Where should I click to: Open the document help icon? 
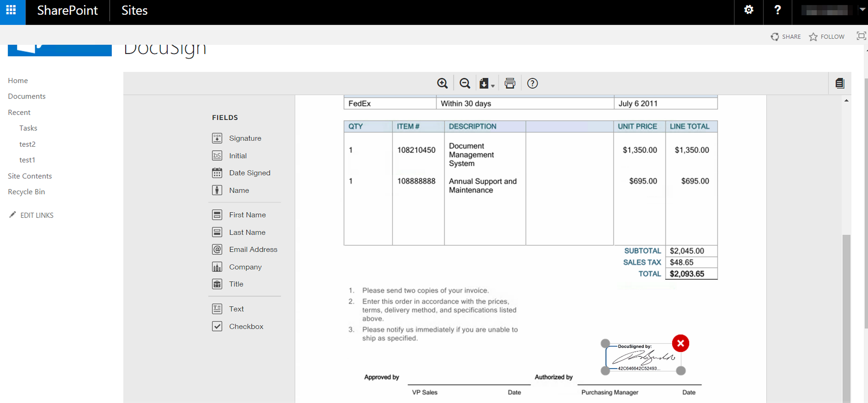[532, 83]
